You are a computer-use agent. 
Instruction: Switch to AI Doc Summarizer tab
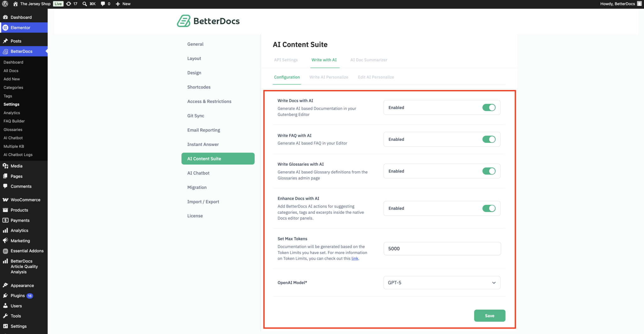369,60
